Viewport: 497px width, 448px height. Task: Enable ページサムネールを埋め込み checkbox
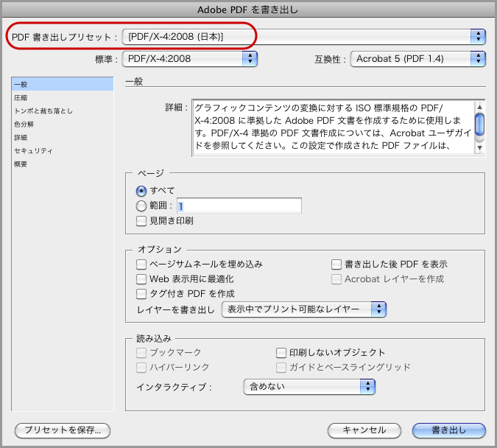pos(141,265)
